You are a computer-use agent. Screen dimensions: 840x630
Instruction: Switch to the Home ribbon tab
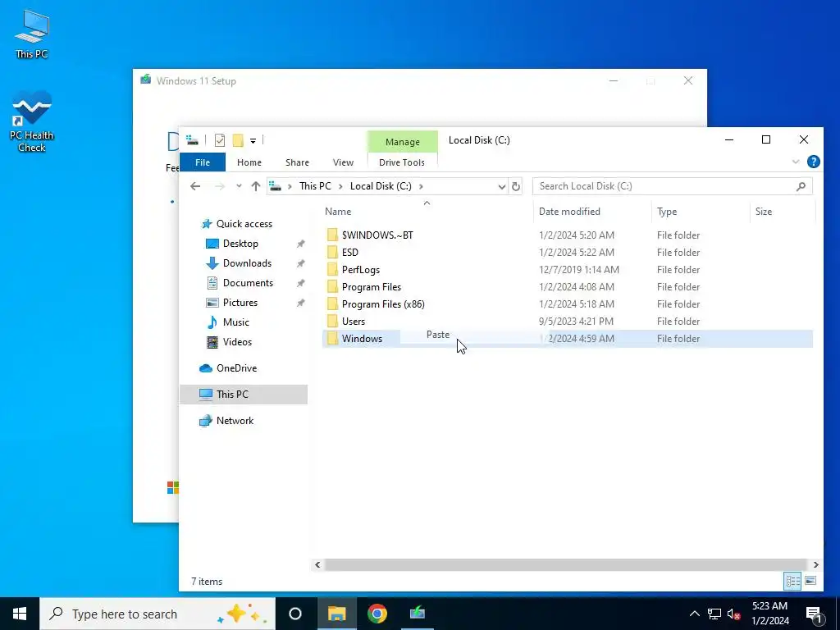pyautogui.click(x=249, y=162)
